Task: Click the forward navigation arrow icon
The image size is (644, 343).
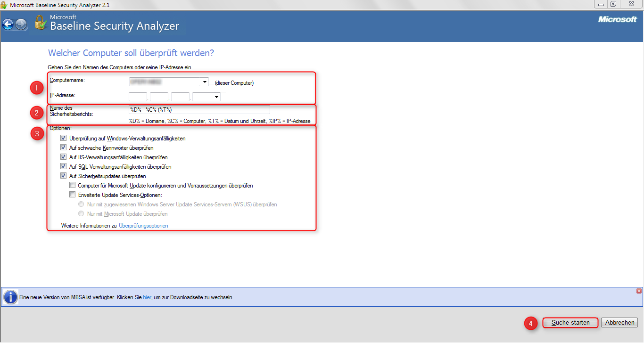Action: 21,24
